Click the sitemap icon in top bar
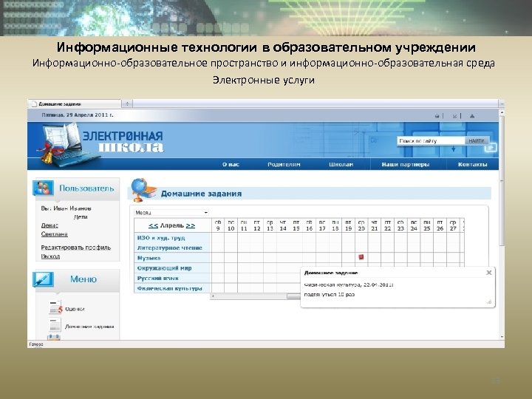 point(472,116)
